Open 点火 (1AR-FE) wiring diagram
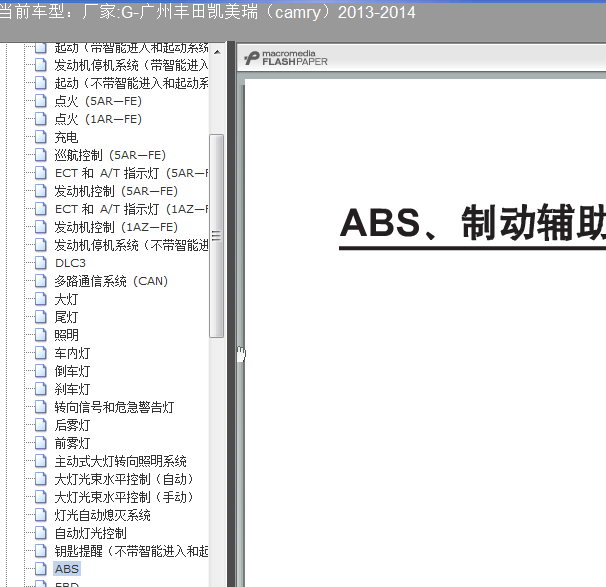Viewport: 606px width, 587px height. pyautogui.click(x=98, y=119)
